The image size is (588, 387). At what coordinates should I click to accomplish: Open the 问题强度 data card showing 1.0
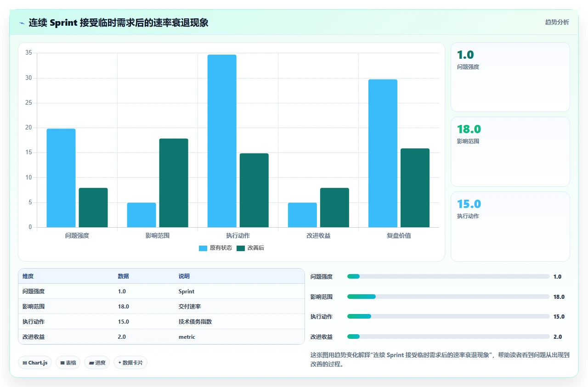coord(510,77)
